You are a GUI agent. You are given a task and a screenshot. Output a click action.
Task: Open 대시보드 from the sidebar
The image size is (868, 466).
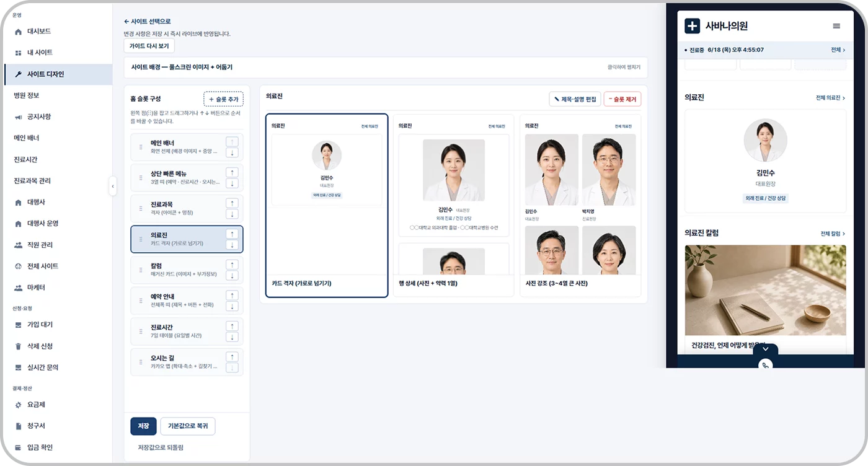58,31
